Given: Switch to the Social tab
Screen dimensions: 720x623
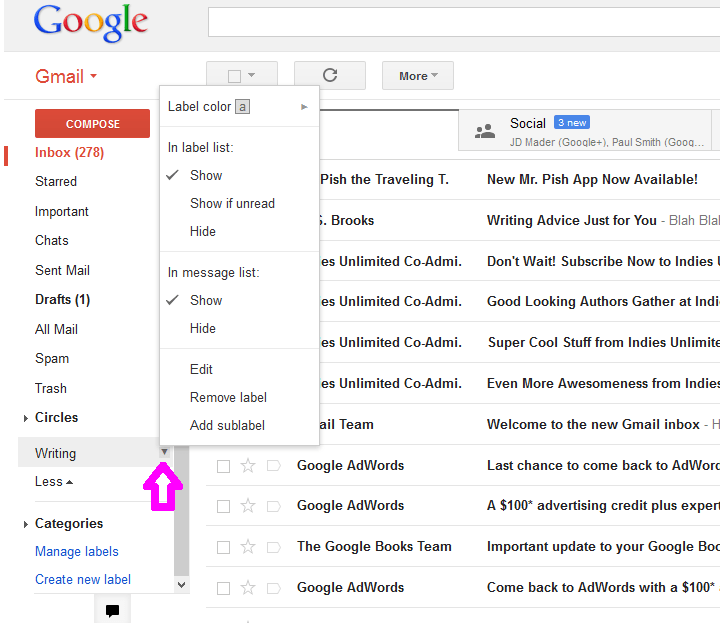Looking at the screenshot, I should point(585,130).
